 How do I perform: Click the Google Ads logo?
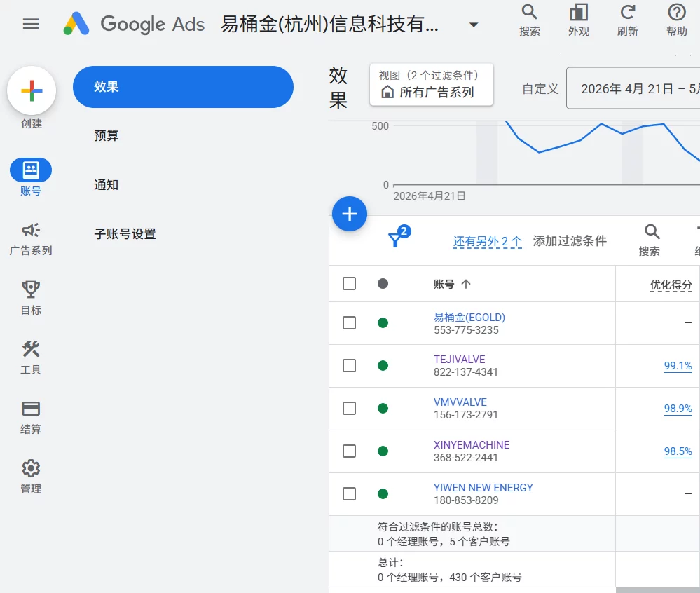(x=134, y=24)
